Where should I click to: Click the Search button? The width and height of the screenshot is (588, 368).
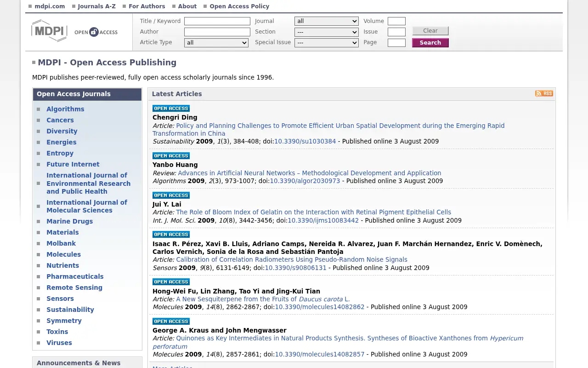coord(430,43)
